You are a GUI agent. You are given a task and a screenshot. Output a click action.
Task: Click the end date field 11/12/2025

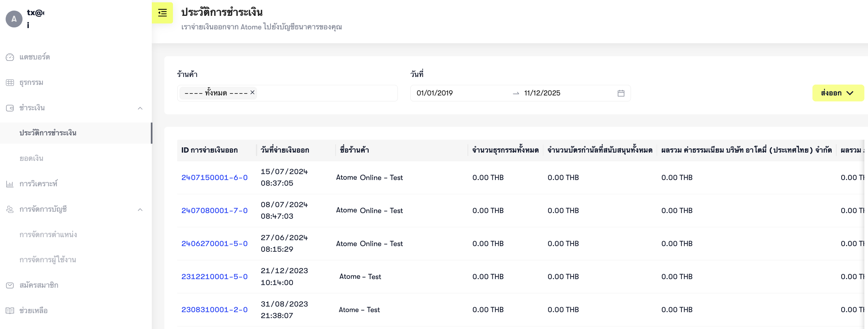click(x=542, y=93)
